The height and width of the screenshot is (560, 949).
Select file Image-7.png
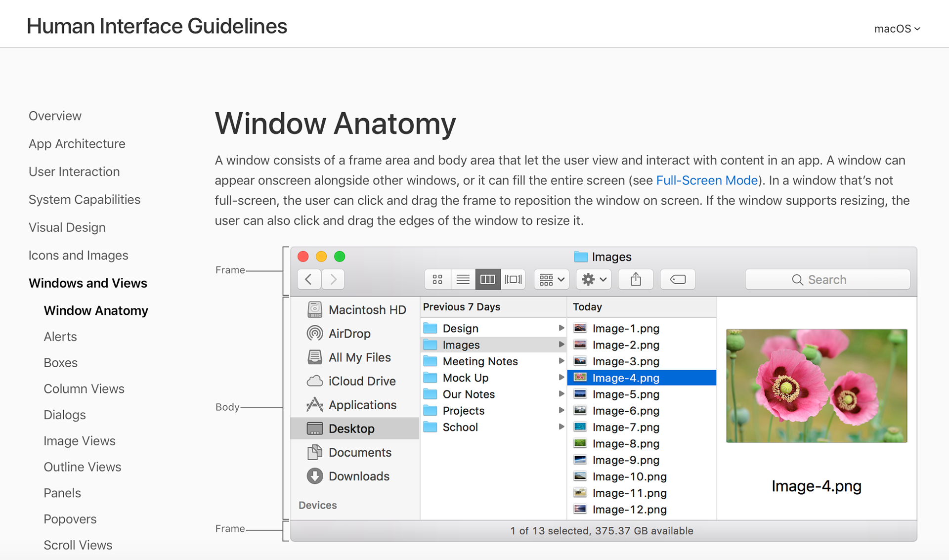[642, 427]
